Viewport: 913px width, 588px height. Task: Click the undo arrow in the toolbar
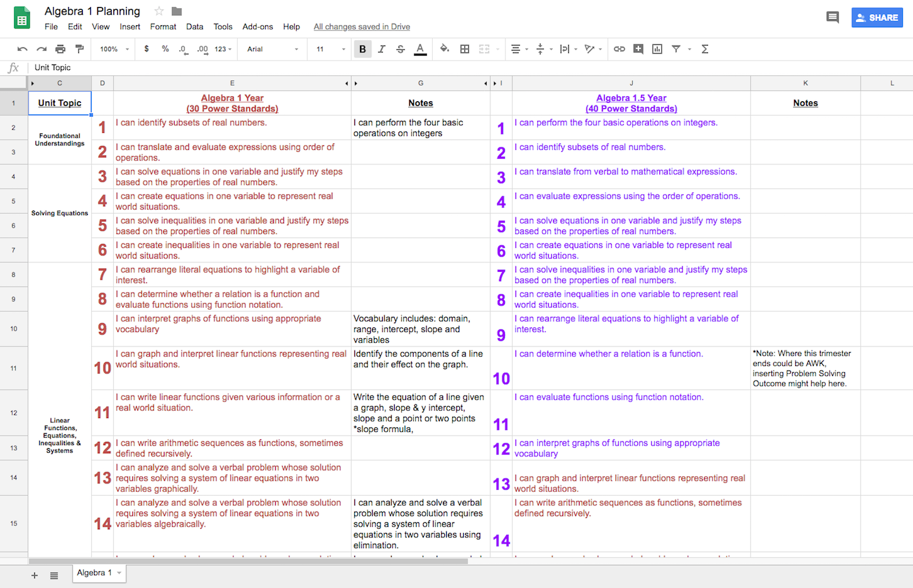point(23,49)
